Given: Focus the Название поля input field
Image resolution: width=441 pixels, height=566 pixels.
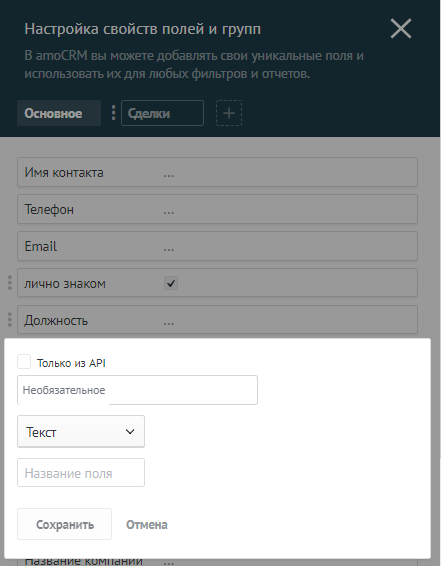Looking at the screenshot, I should point(81,473).
